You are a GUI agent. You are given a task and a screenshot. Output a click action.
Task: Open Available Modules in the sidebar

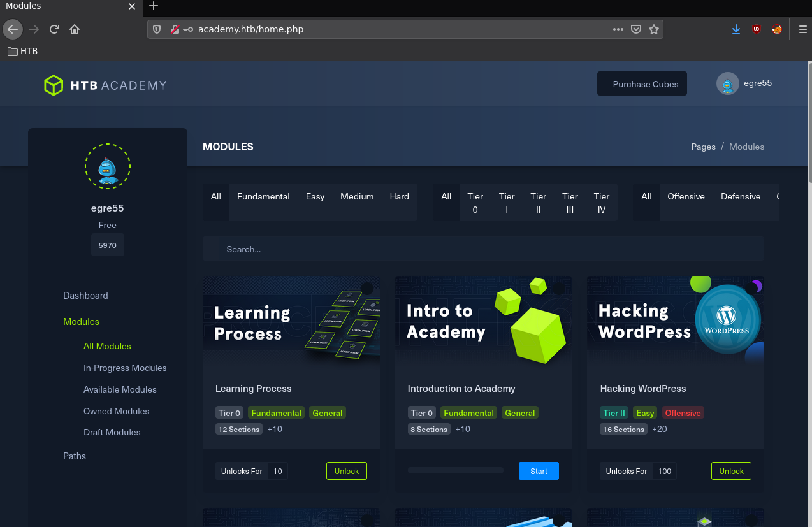120,389
